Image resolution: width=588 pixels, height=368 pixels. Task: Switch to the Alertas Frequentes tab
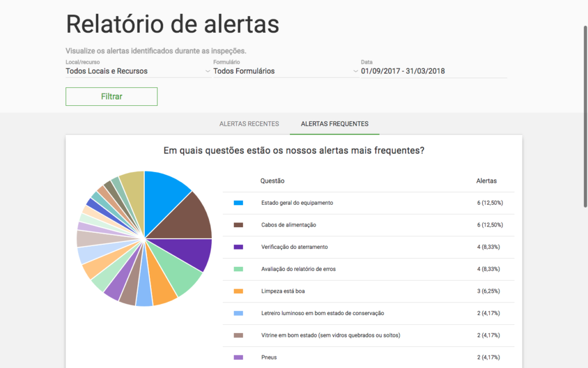(x=334, y=123)
